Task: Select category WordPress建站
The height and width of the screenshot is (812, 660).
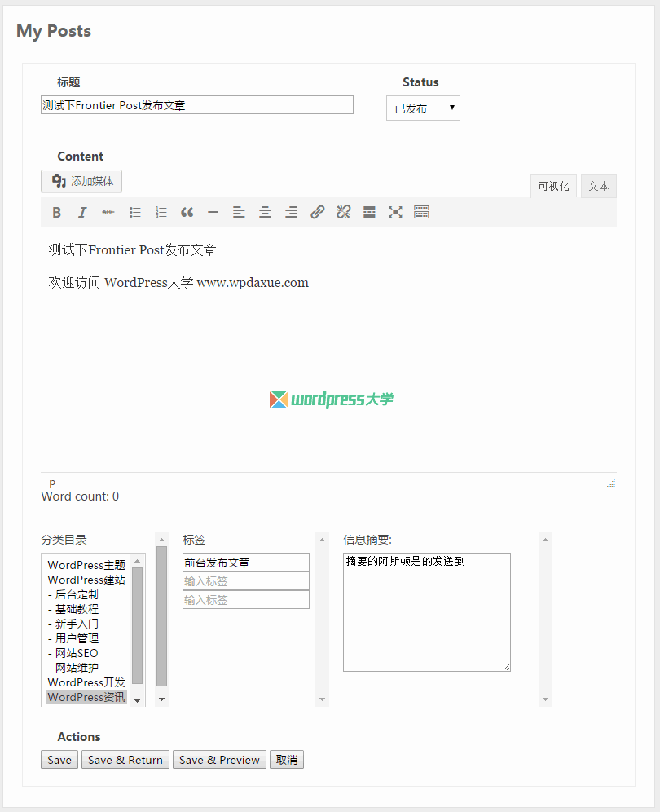Action: (86, 580)
